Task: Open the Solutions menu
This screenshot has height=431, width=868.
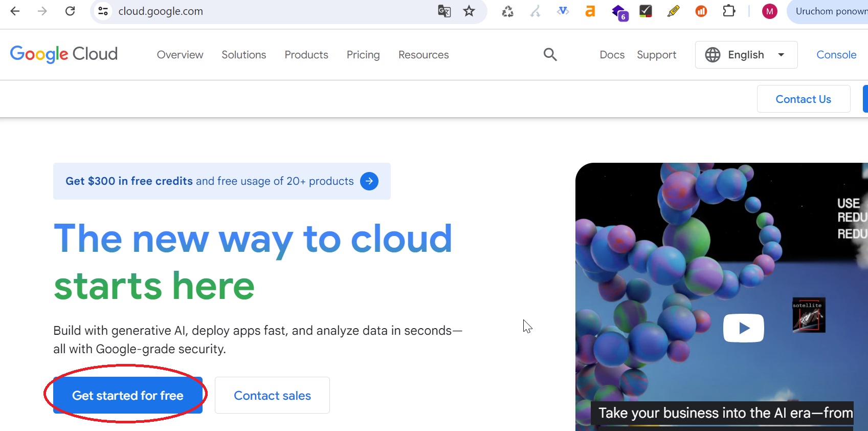Action: click(244, 55)
